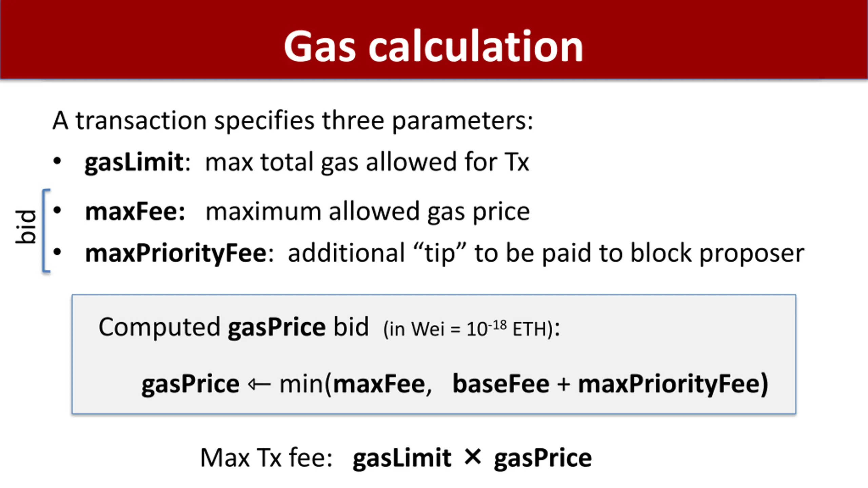Click the maxFee bold term

click(135, 211)
